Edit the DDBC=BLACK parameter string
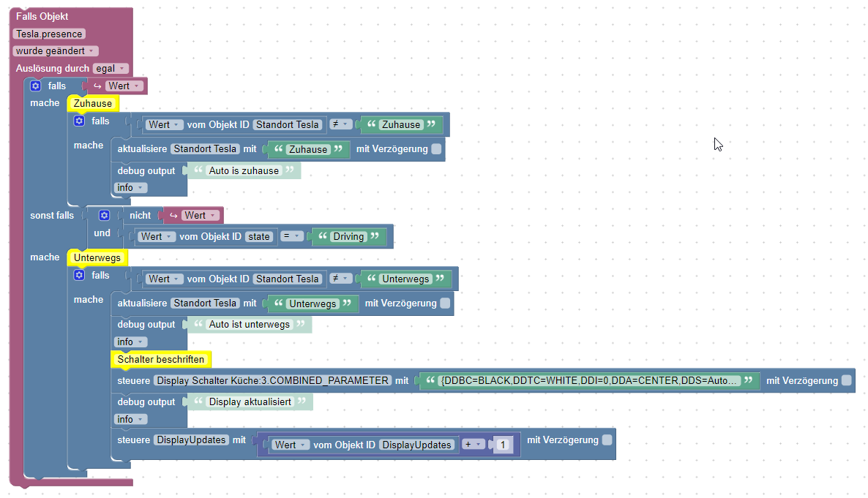Screen dimensions: 868x498 click(x=589, y=380)
